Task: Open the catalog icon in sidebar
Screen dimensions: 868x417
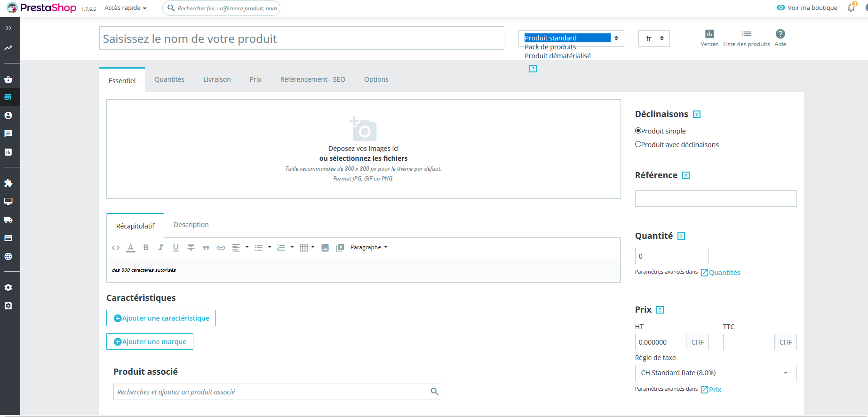Action: click(8, 97)
